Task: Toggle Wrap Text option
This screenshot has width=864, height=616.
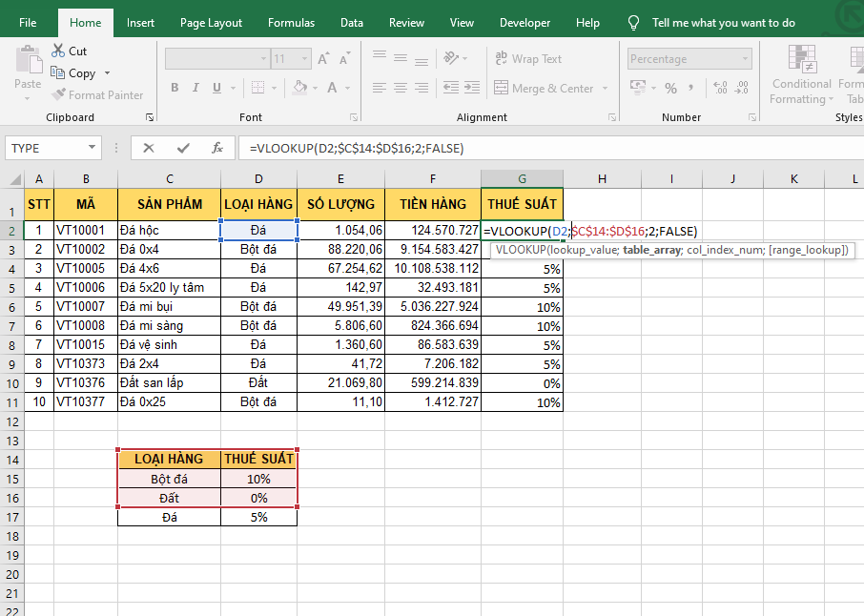Action: [527, 59]
